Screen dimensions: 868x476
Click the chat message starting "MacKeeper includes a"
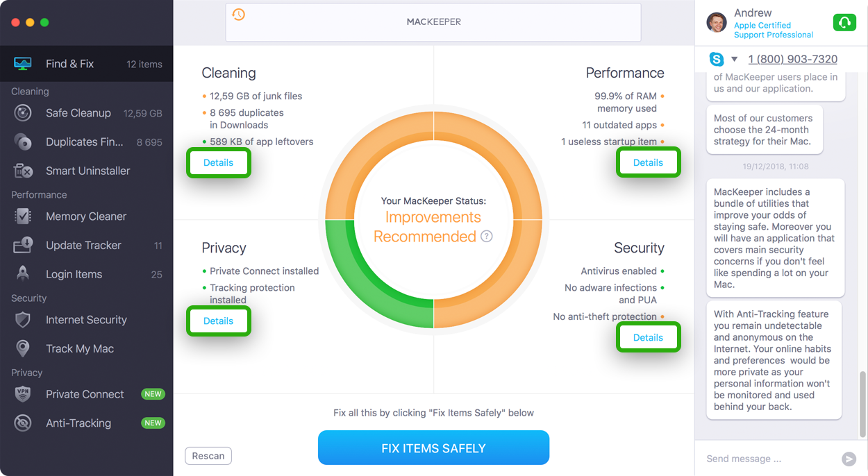tap(775, 238)
